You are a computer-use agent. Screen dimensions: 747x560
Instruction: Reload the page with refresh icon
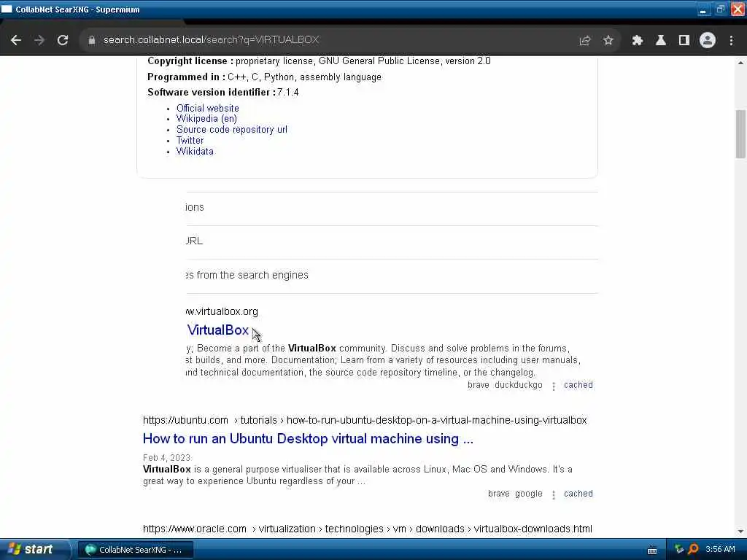63,41
